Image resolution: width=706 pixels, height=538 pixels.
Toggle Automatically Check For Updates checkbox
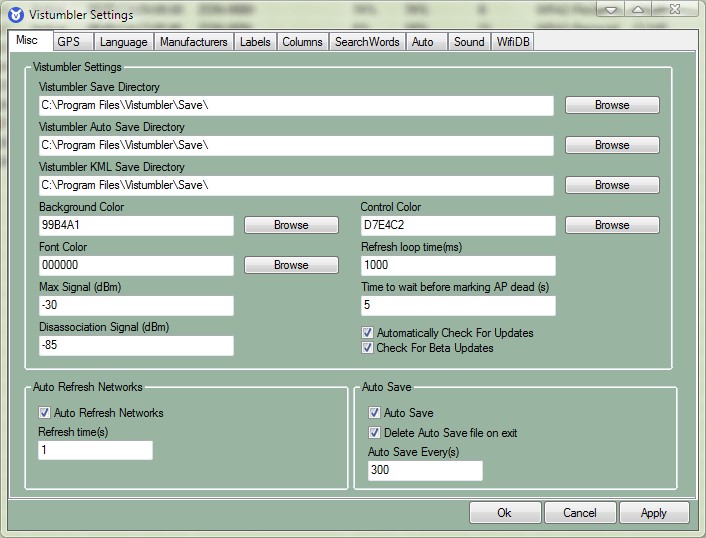click(368, 333)
